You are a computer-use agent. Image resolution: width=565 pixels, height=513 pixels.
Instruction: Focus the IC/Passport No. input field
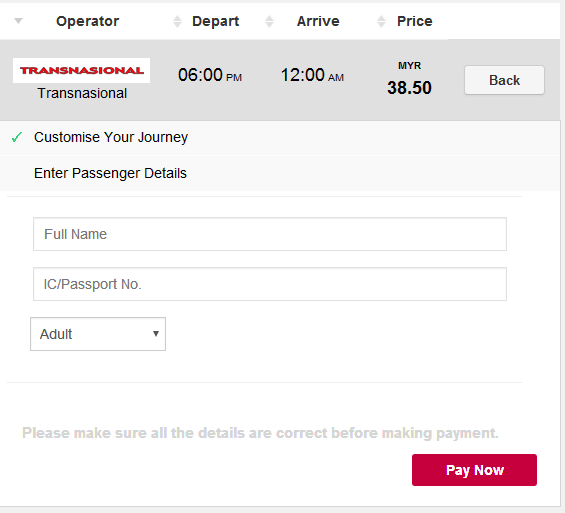point(270,284)
